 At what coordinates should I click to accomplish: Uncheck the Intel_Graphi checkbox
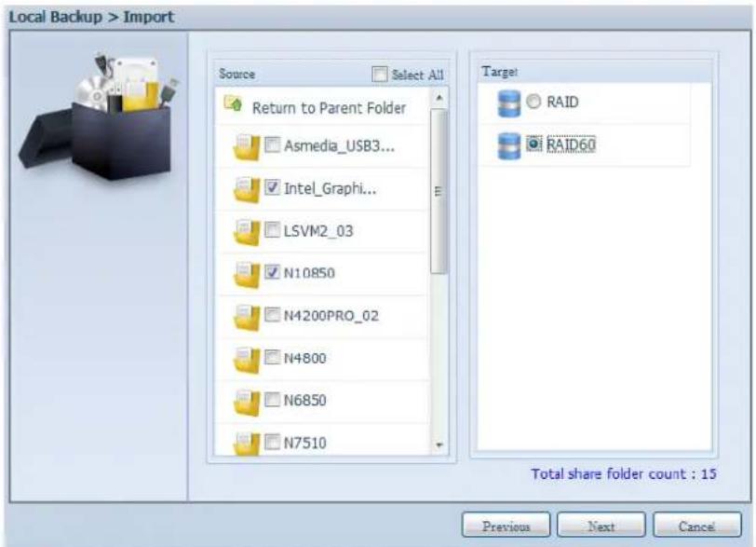(273, 186)
